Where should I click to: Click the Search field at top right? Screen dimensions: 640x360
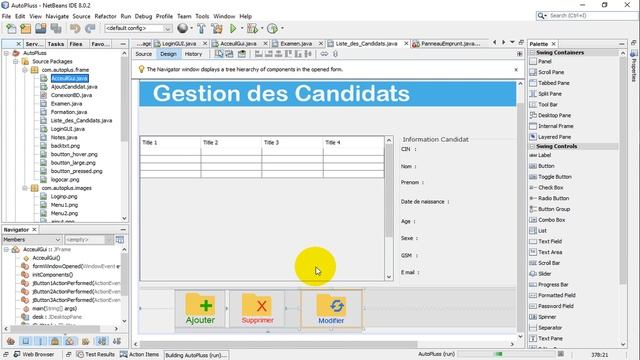[x=588, y=16]
